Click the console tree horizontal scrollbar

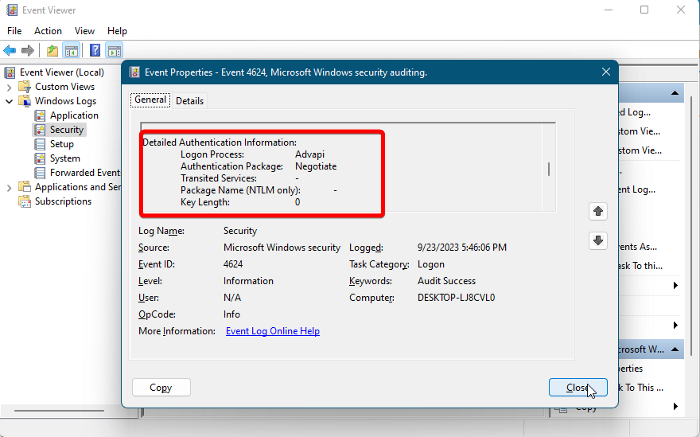point(59,411)
